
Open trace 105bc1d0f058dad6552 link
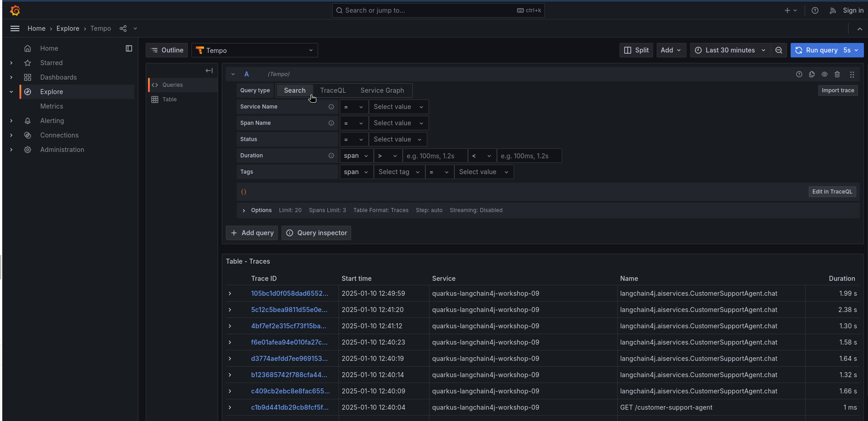coord(290,293)
